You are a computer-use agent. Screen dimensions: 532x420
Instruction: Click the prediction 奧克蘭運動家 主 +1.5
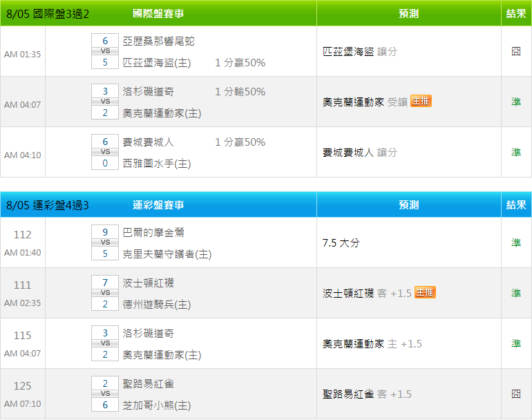pos(372,343)
